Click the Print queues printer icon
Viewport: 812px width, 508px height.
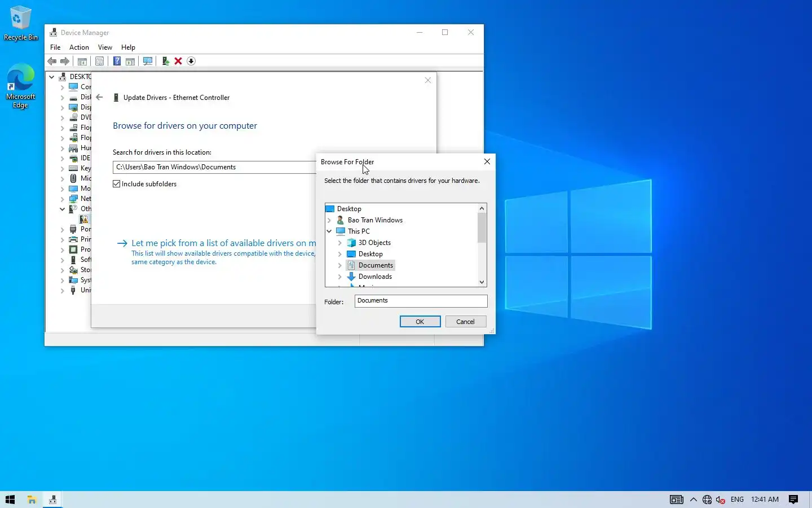click(x=73, y=239)
